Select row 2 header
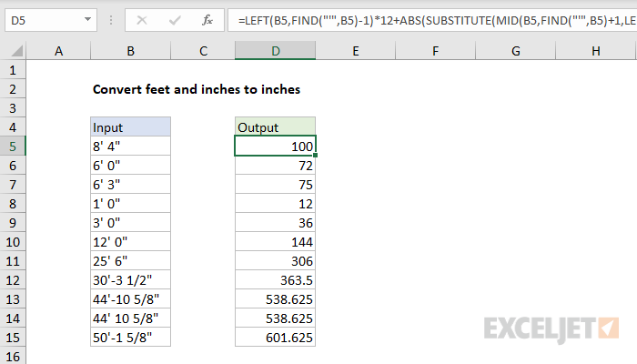Screen dimensions: 637x364 click(x=13, y=89)
